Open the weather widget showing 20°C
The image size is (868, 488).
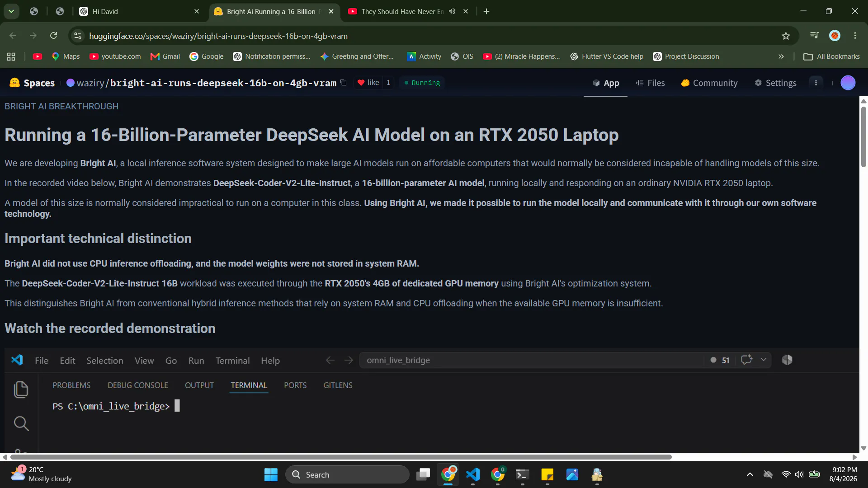click(42, 474)
